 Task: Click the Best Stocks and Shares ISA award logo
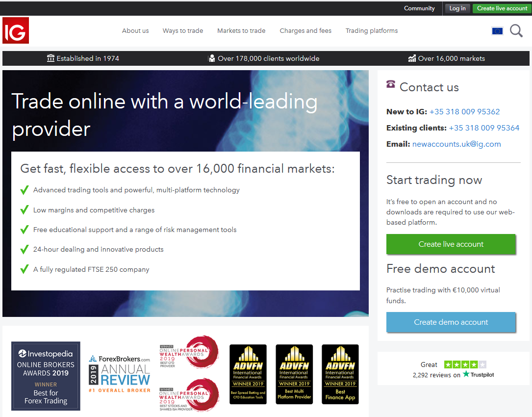[x=189, y=394]
